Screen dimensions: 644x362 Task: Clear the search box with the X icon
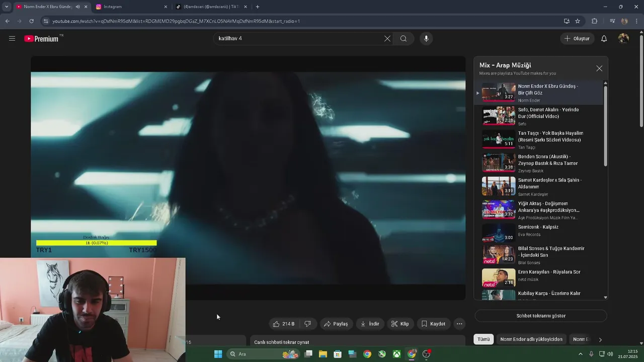[387, 39]
